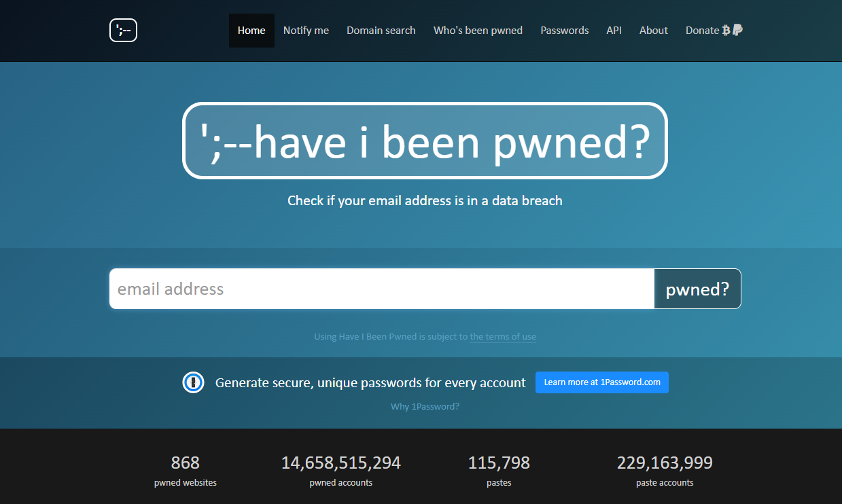The height and width of the screenshot is (504, 842).
Task: Click the 14,658,515,294 pwned accounts count
Action: pyautogui.click(x=341, y=463)
